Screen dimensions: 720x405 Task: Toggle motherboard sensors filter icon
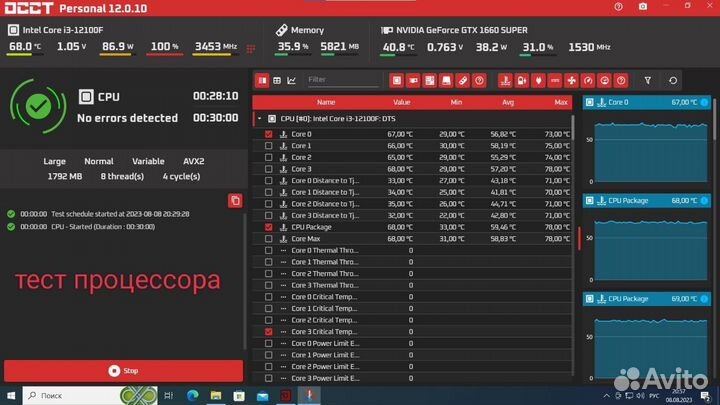(430, 80)
